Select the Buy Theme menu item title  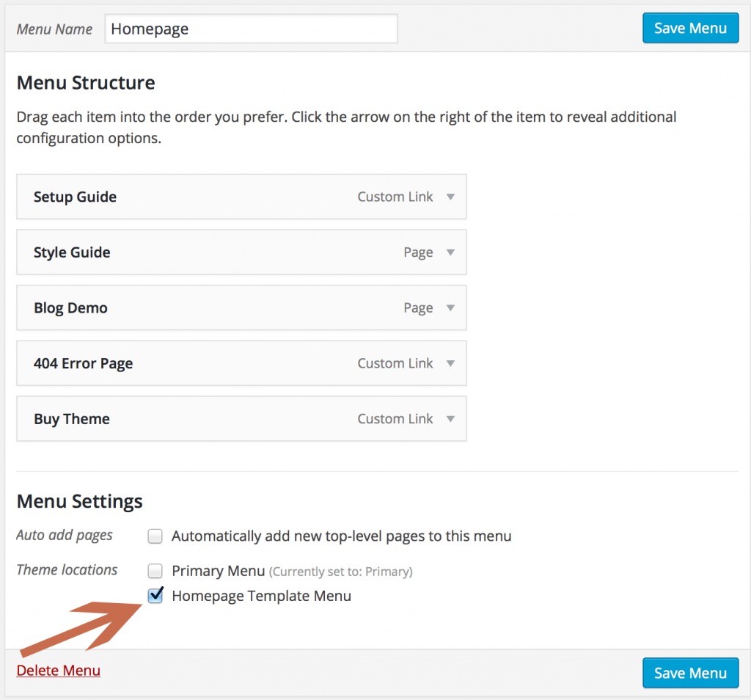click(x=72, y=419)
